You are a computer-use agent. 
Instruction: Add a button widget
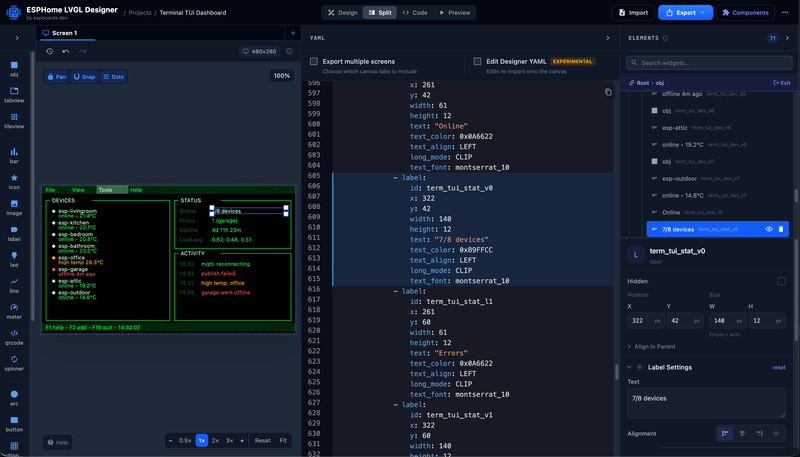pos(14,424)
